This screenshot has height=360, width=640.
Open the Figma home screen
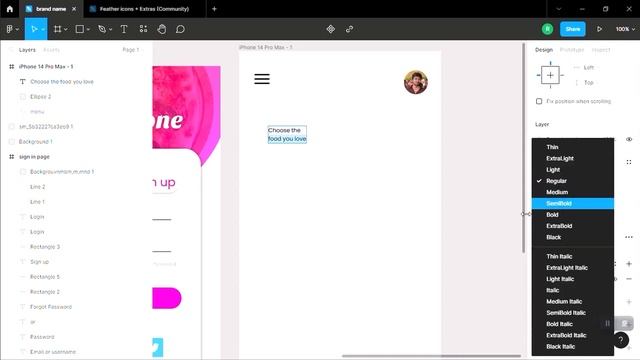9,9
